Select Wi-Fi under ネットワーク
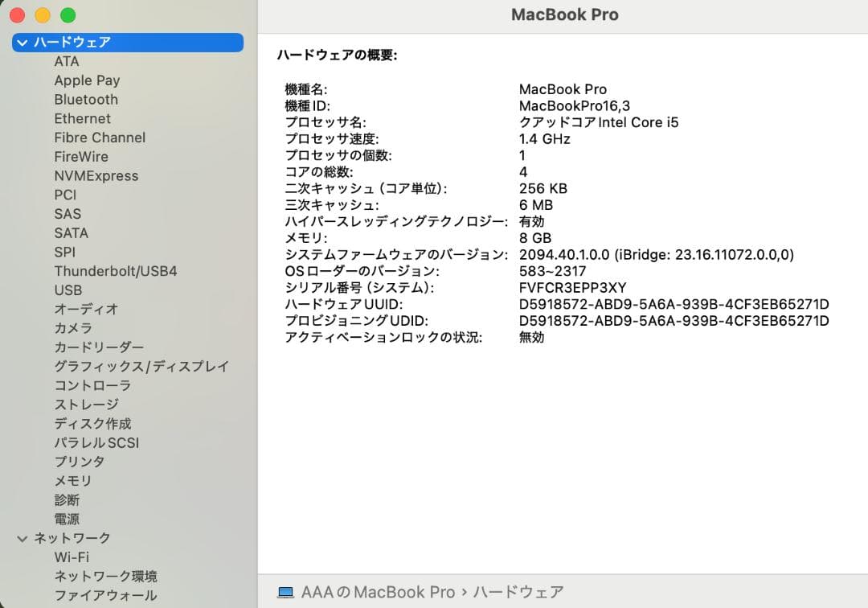 coord(72,557)
